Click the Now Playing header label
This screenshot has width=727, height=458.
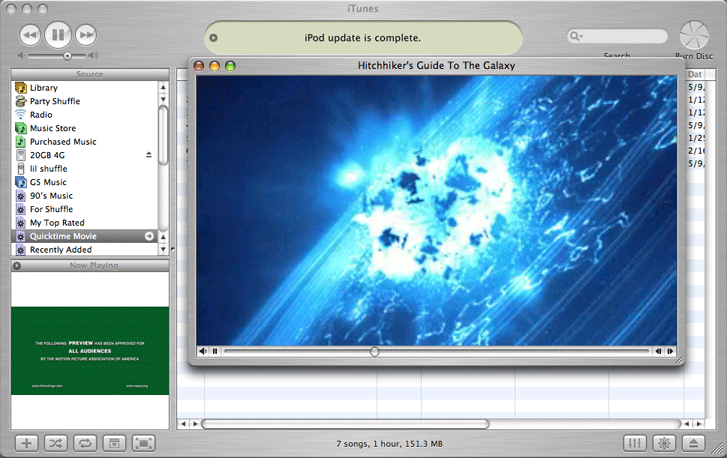[x=94, y=266]
